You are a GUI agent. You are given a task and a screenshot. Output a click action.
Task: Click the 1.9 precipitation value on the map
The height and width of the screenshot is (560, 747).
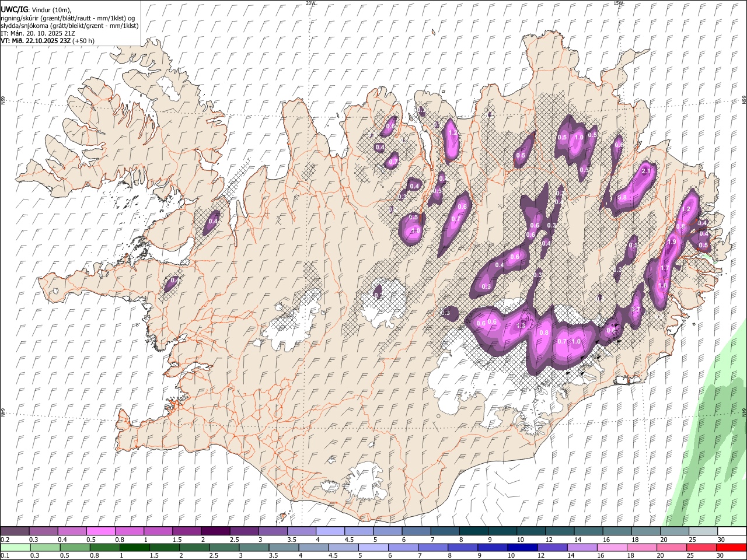coord(672,242)
